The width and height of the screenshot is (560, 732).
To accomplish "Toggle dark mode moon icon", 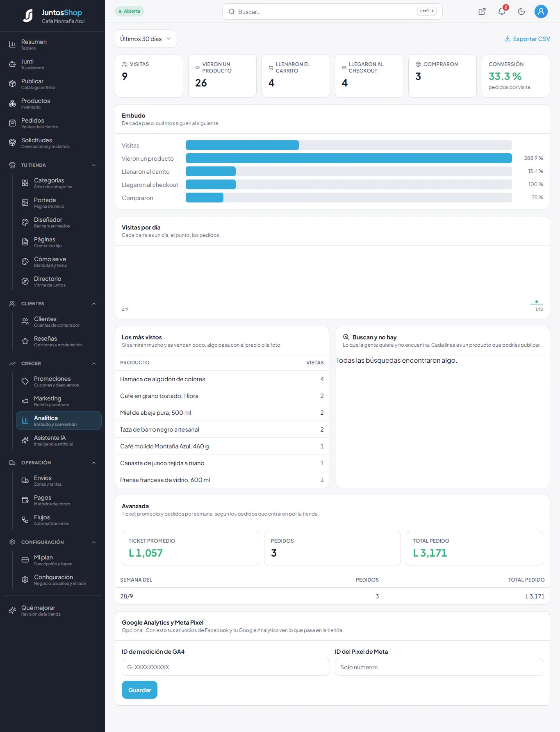I will click(521, 11).
